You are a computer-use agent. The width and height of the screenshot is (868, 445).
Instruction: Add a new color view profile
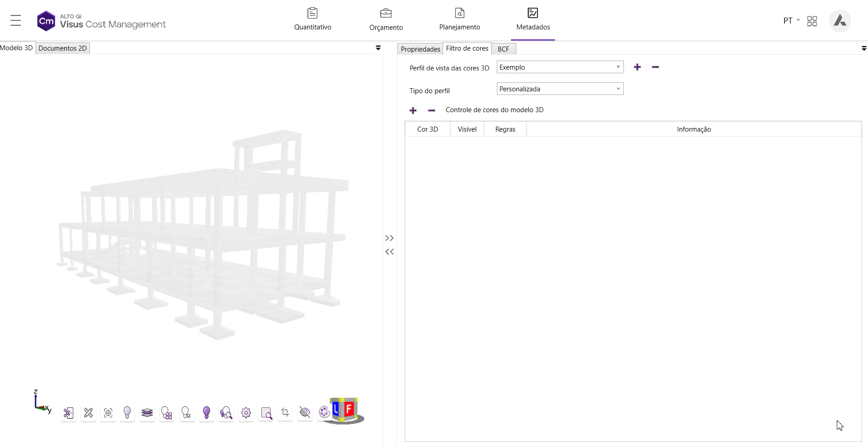637,67
